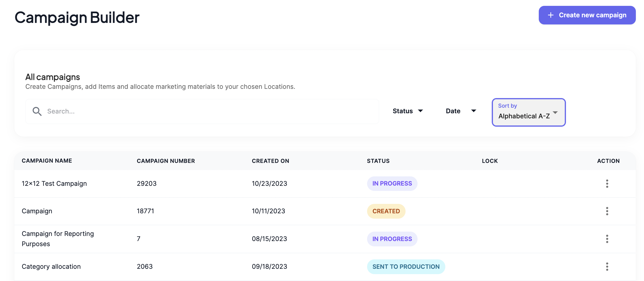
Task: Click the Status column header
Action: pyautogui.click(x=378, y=161)
